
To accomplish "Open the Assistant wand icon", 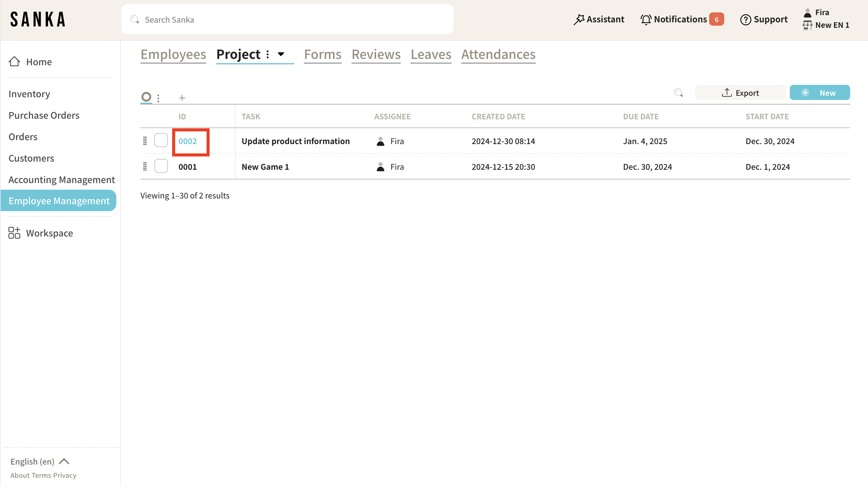I will [x=579, y=20].
